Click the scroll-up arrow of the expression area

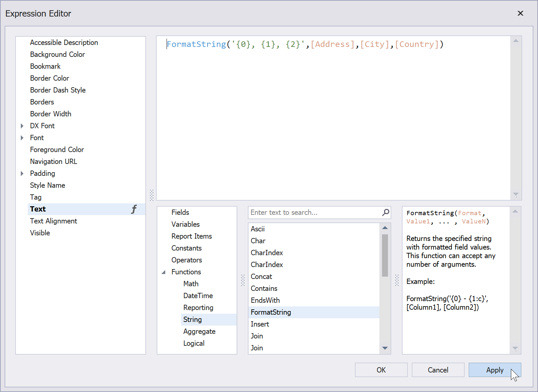click(x=516, y=40)
